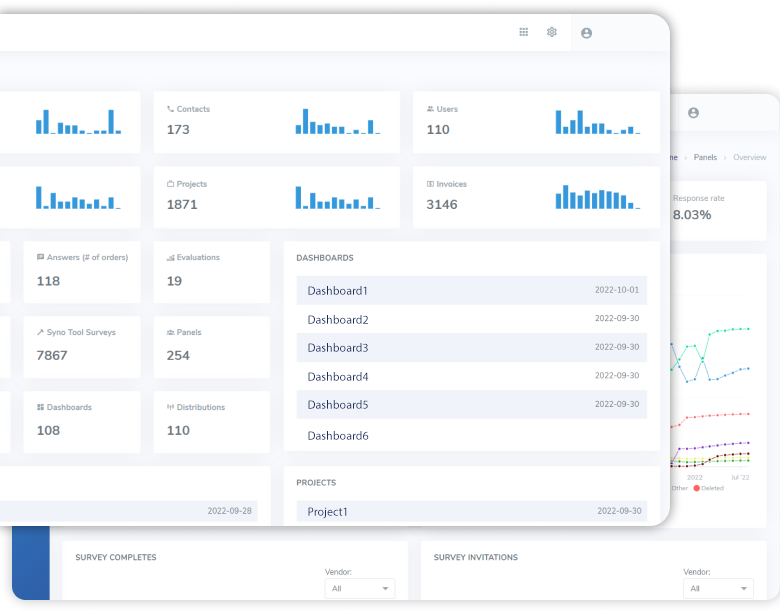Open Dashboard4 from the list
The width and height of the screenshot is (780, 614).
472,377
